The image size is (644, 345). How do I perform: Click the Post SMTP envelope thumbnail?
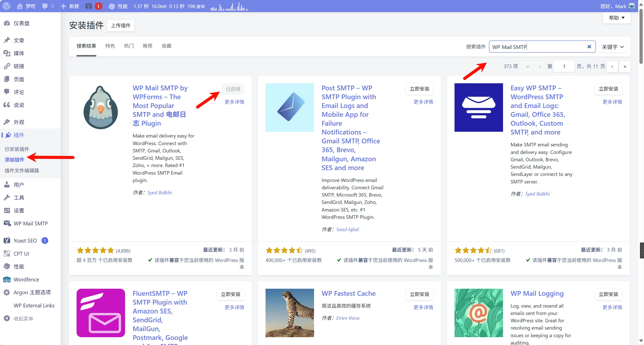point(290,108)
